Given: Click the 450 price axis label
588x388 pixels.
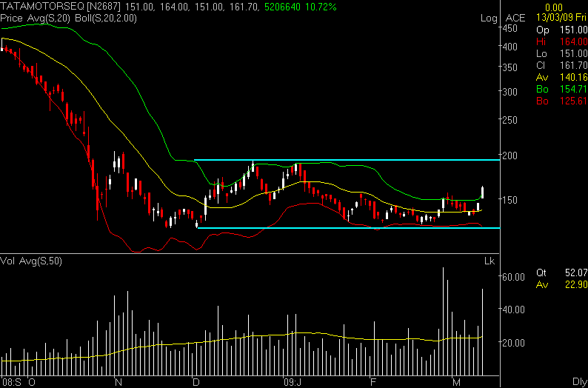Looking at the screenshot, I should [511, 29].
